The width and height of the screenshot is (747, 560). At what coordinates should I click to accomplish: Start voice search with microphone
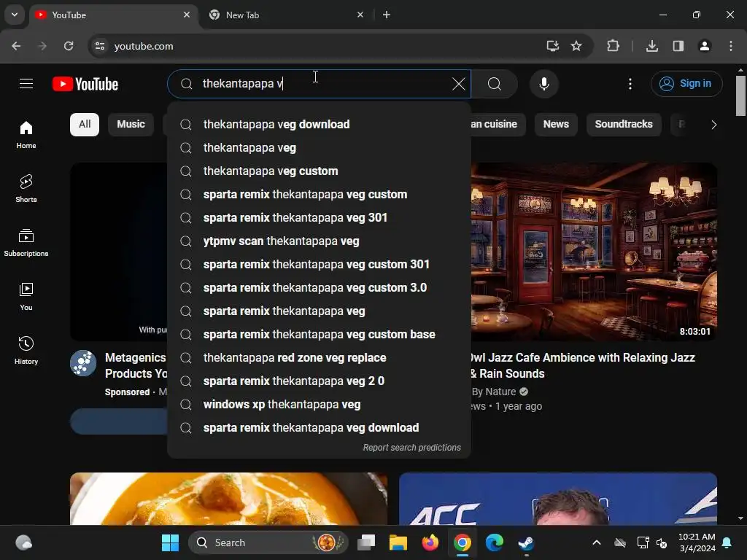point(544,84)
